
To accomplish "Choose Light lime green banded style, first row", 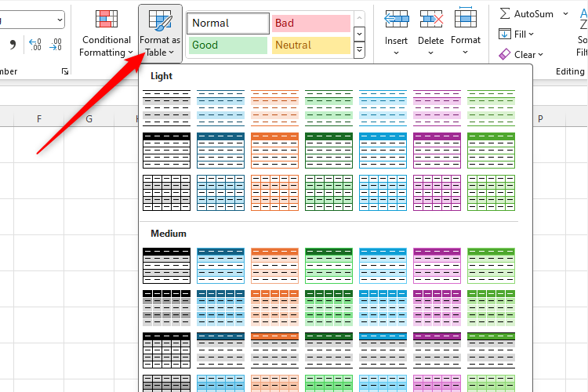I will tap(491, 108).
